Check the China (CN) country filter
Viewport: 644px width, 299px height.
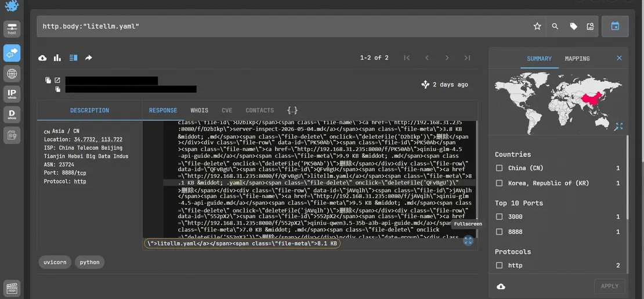point(499,168)
